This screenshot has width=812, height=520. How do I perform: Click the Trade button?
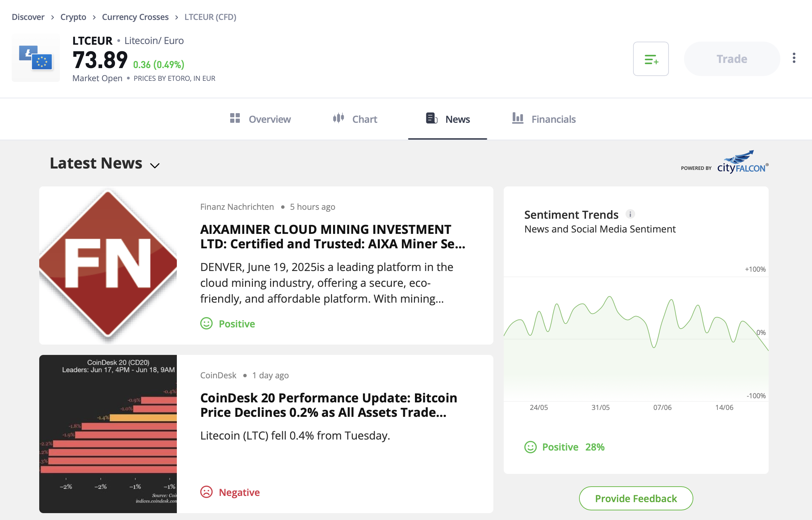click(x=732, y=59)
